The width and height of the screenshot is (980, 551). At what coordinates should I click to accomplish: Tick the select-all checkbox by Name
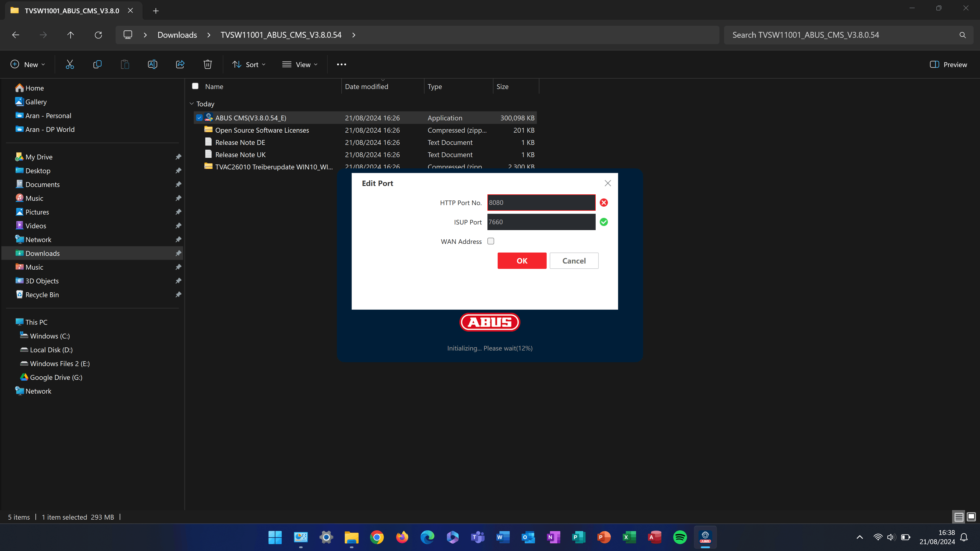click(195, 86)
